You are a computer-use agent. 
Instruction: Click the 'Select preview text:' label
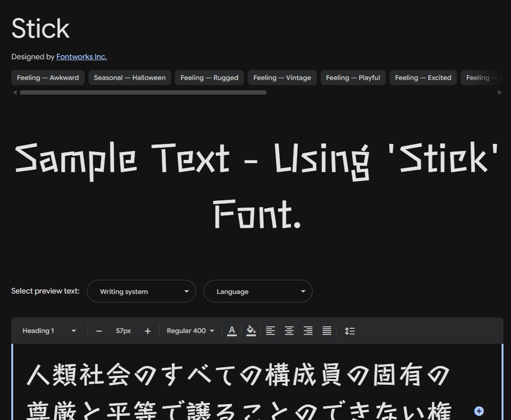point(45,291)
